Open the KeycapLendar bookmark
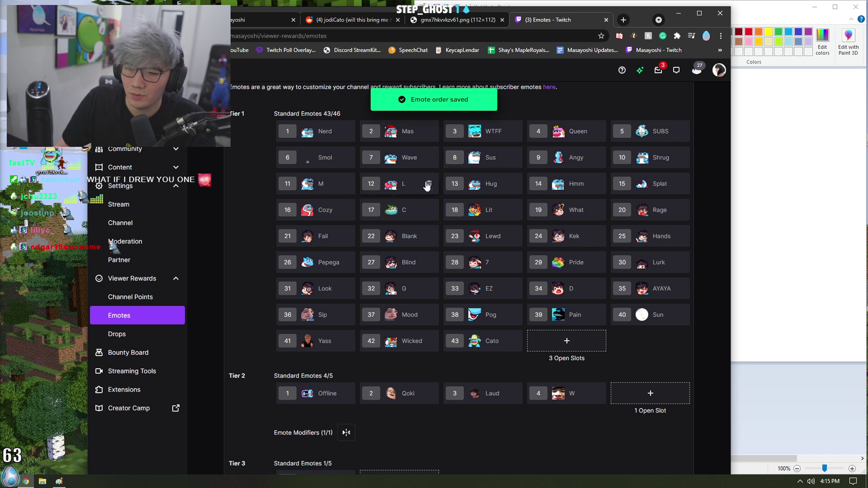Image resolution: width=868 pixels, height=488 pixels. (457, 50)
